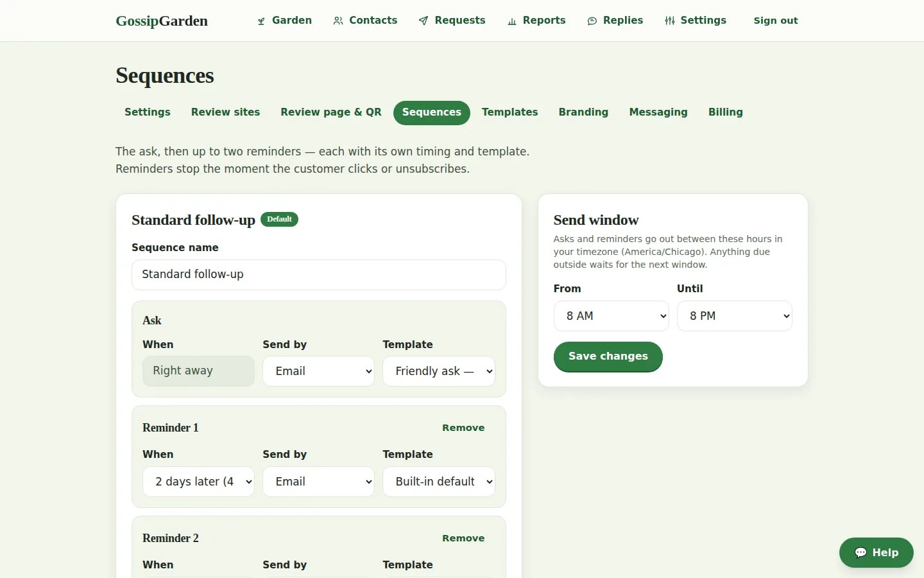Open the Requests section
Screen dimensions: 924x578
452,21
